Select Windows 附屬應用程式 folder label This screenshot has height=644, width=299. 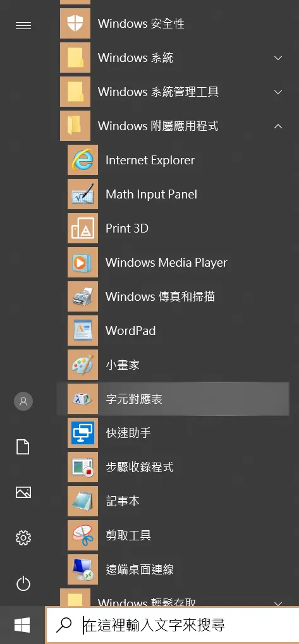[x=158, y=126]
